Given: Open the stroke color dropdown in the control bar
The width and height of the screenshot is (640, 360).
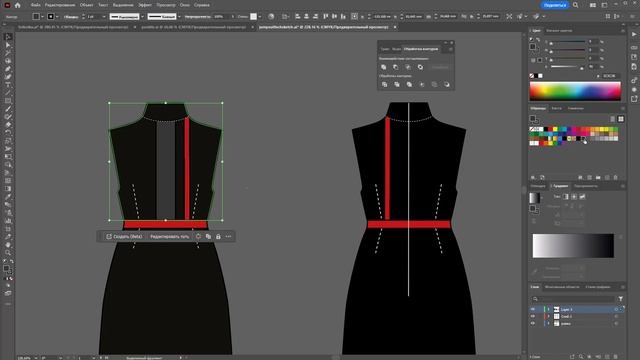Looking at the screenshot, I should [57, 17].
